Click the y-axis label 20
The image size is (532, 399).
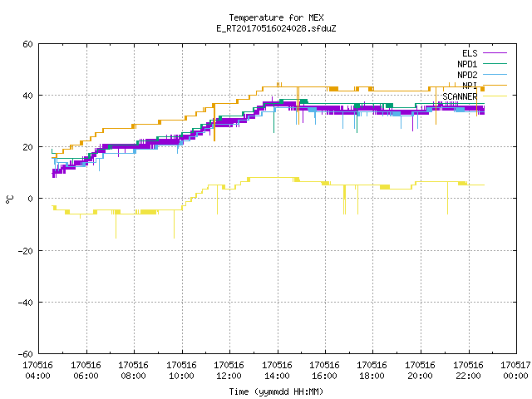pyautogui.click(x=27, y=147)
